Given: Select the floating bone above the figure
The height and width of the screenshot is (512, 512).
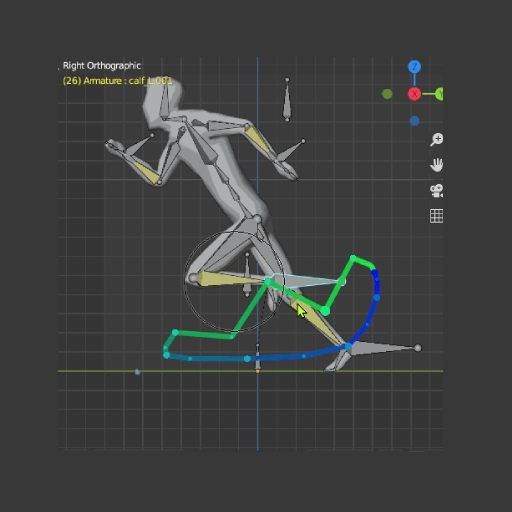Looking at the screenshot, I should click(x=287, y=100).
